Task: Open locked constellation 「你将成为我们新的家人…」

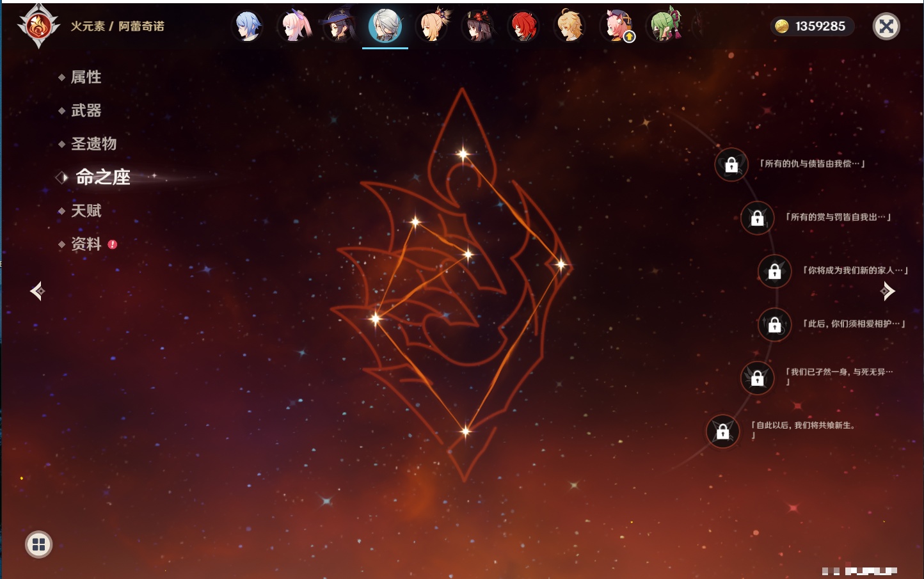Action: pos(774,271)
